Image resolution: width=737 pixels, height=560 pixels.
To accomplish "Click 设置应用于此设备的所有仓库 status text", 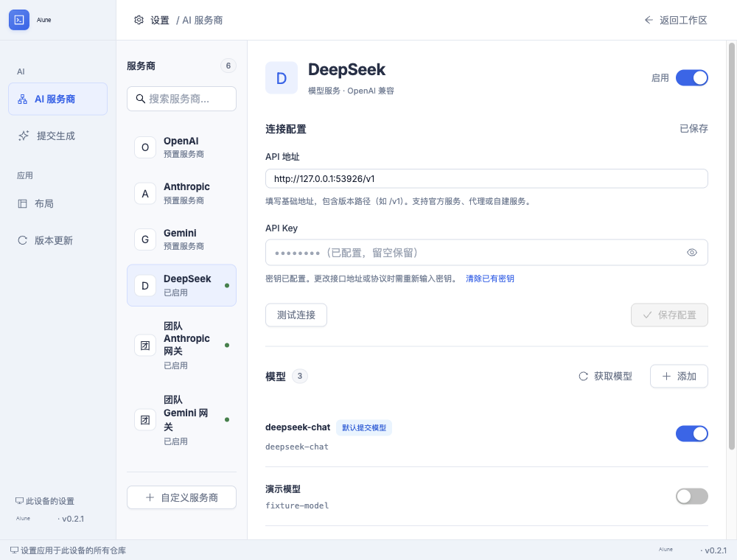I will pyautogui.click(x=73, y=550).
